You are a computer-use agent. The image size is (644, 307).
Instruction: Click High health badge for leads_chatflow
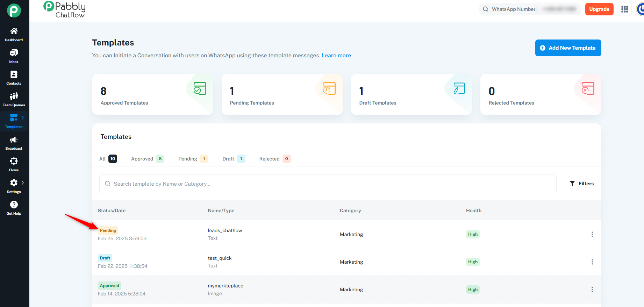473,234
